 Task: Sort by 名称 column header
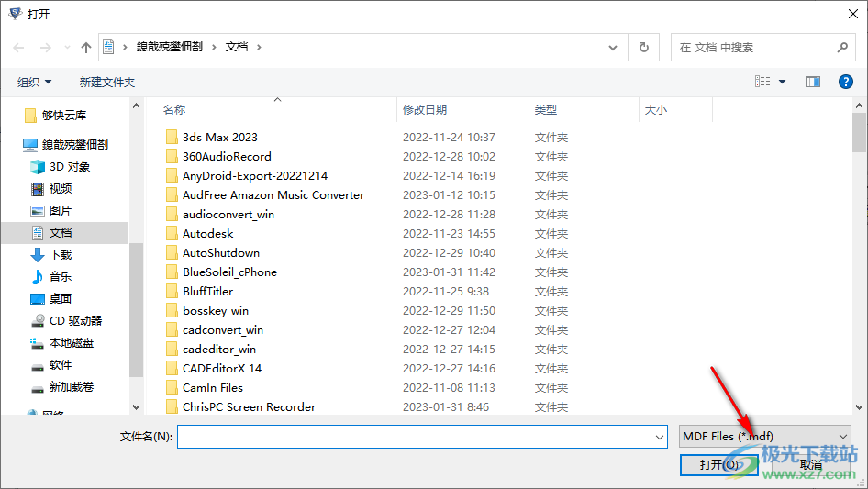174,110
